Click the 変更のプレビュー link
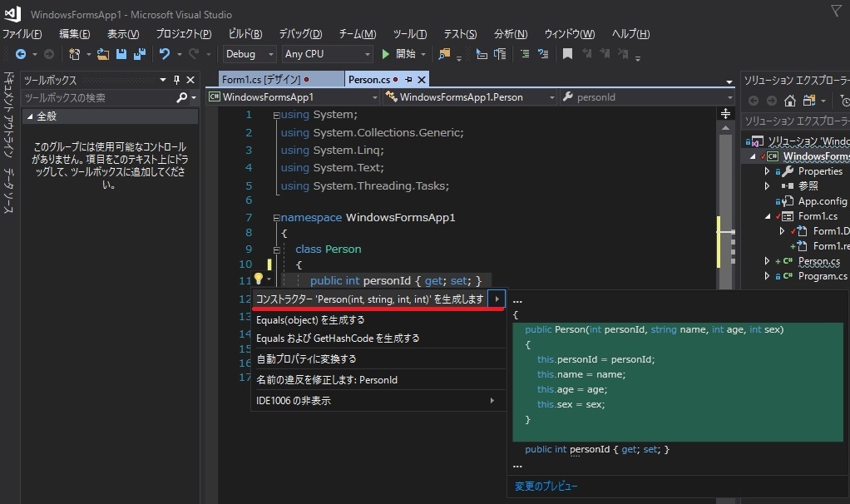Image resolution: width=850 pixels, height=504 pixels. point(546,486)
